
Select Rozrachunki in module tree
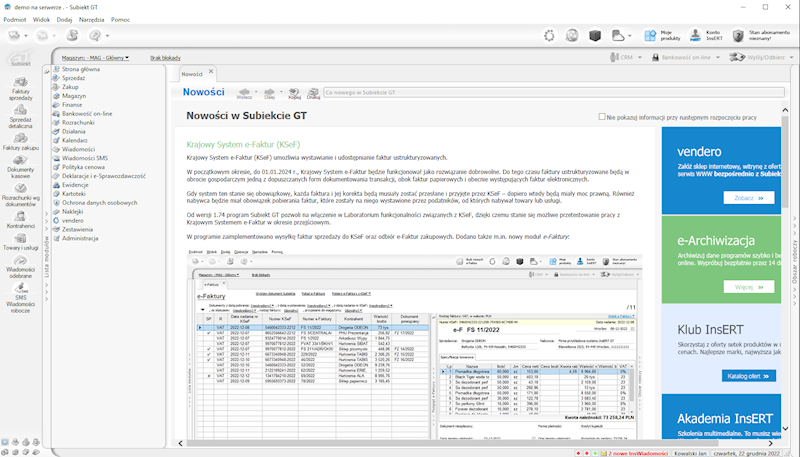point(78,122)
